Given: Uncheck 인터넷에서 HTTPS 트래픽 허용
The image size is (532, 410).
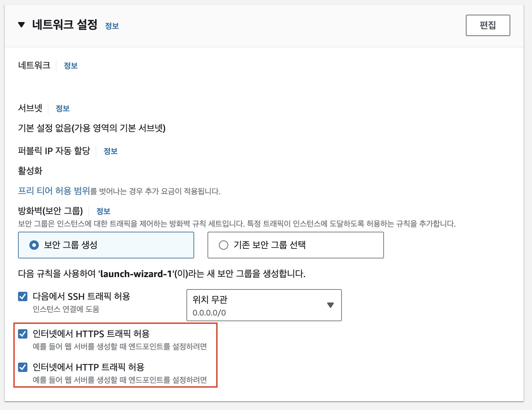Looking at the screenshot, I should (x=23, y=334).
